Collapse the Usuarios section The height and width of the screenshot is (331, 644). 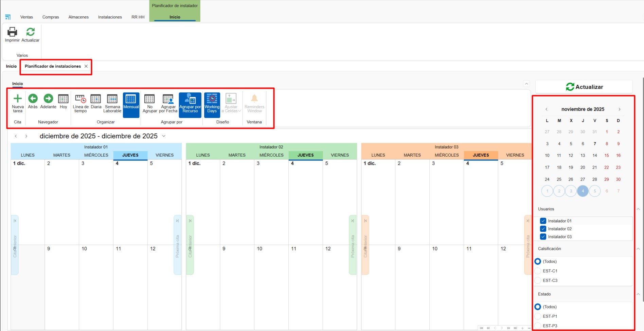638,209
